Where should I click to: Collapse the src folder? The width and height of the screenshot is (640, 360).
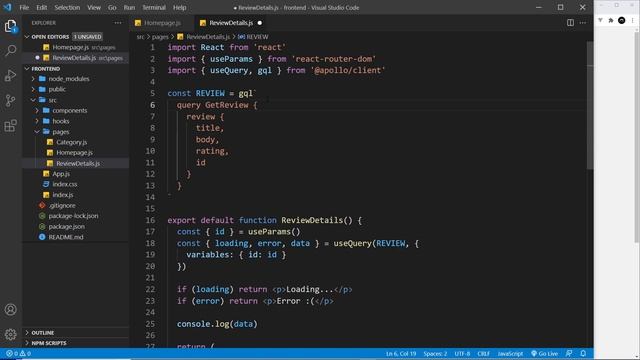click(x=76, y=100)
